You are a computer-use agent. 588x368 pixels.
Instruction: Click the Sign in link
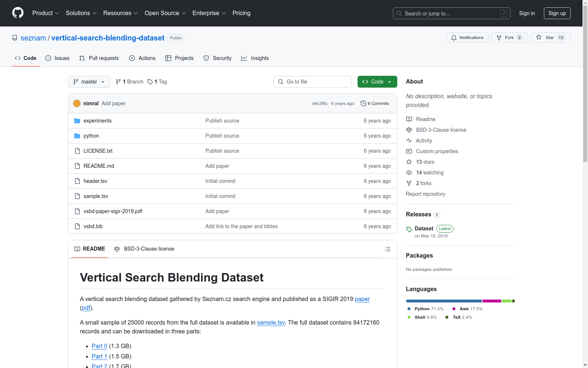[x=527, y=13]
